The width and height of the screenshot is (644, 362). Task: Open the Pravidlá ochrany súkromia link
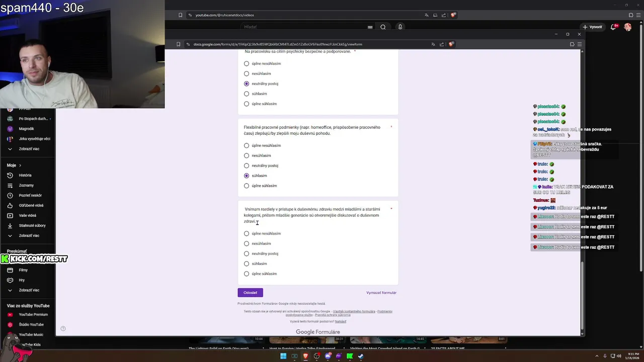333,315
